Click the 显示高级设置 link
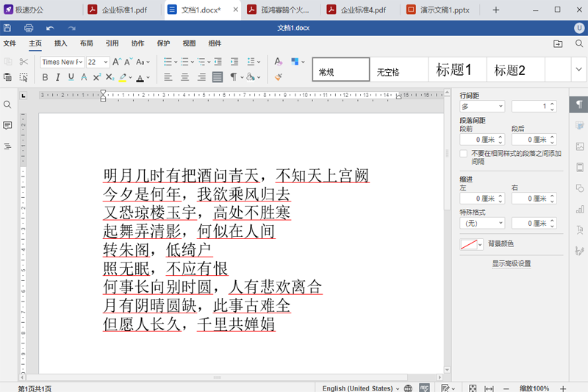Viewport: 588px width, 392px height. tap(512, 263)
